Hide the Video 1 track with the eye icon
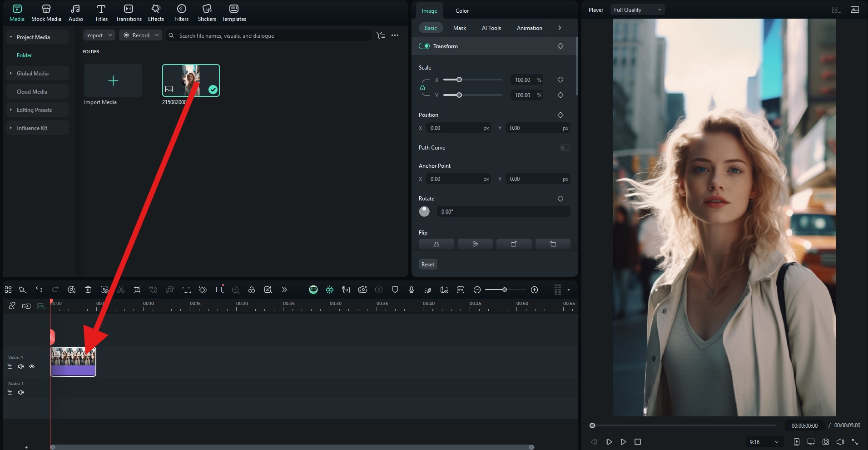 click(x=32, y=366)
